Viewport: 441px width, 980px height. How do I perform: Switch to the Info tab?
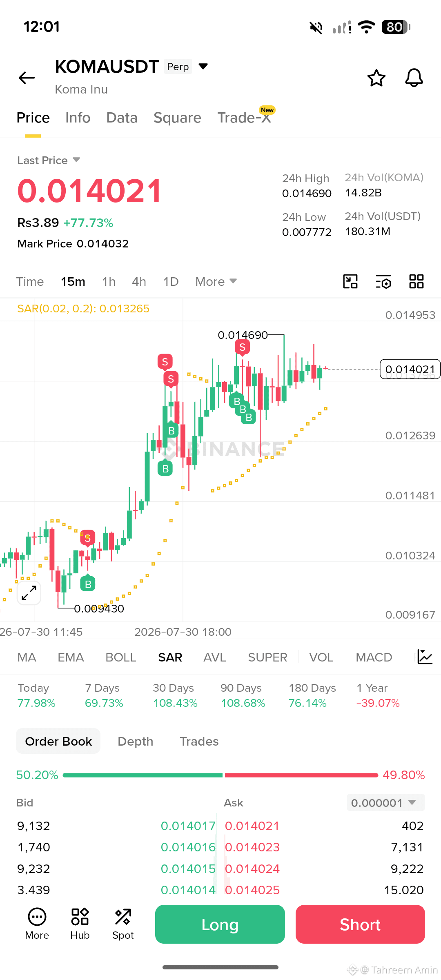click(x=78, y=118)
